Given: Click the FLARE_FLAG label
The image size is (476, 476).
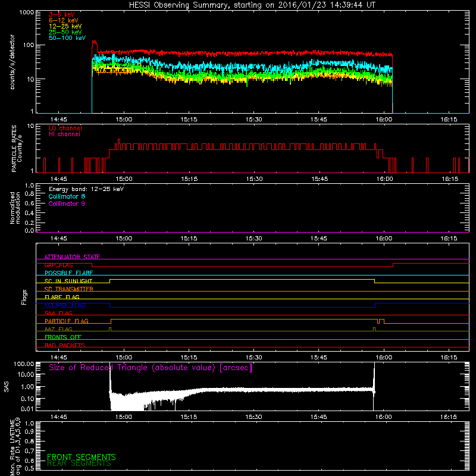Looking at the screenshot, I should [62, 297].
